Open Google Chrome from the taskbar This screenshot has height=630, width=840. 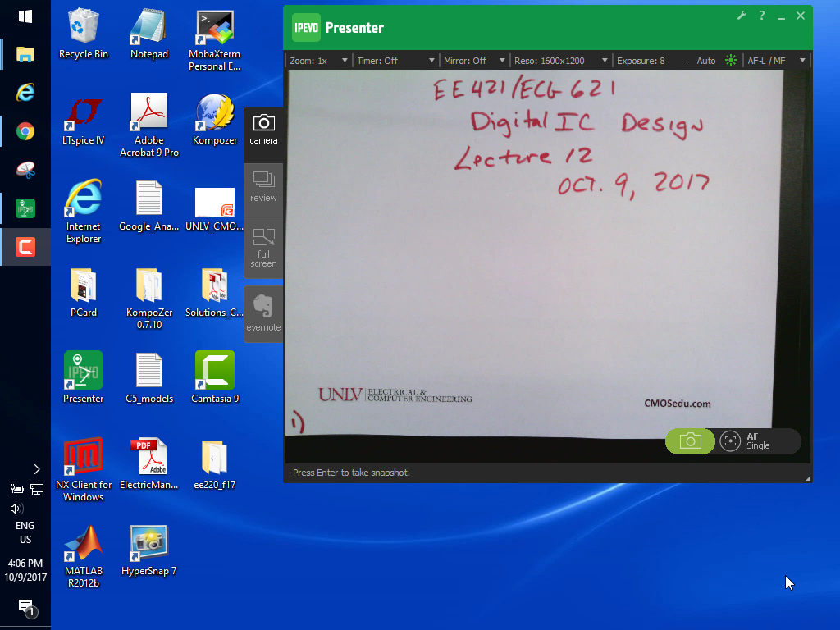pyautogui.click(x=25, y=131)
